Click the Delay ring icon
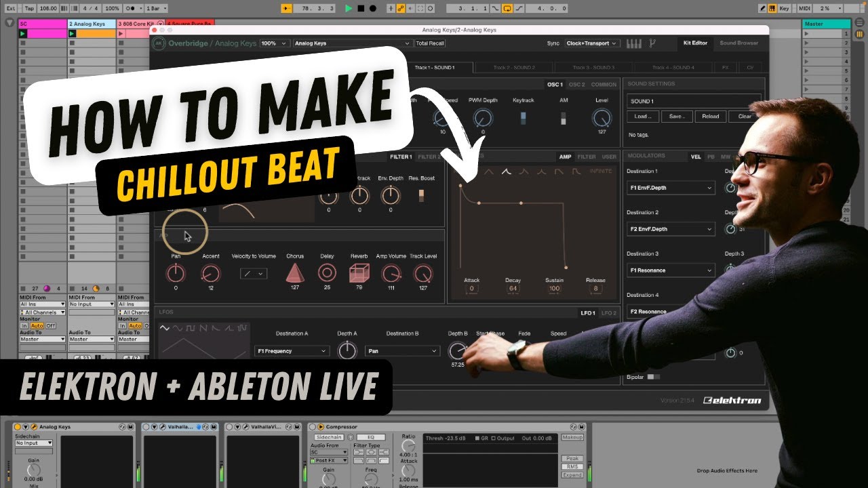 [327, 273]
